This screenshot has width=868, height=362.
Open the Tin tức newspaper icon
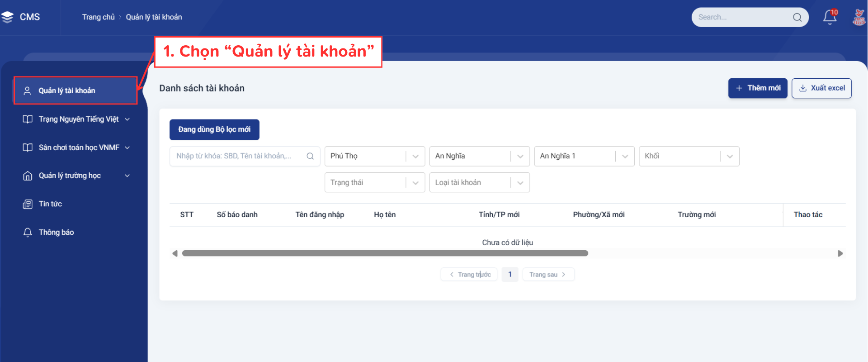[x=28, y=204]
